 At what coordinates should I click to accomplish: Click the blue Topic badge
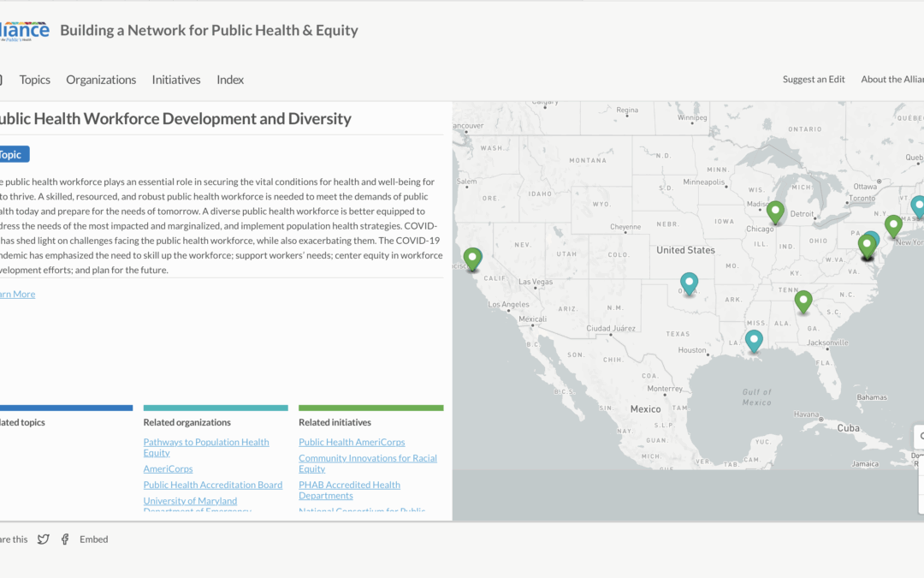(x=11, y=154)
